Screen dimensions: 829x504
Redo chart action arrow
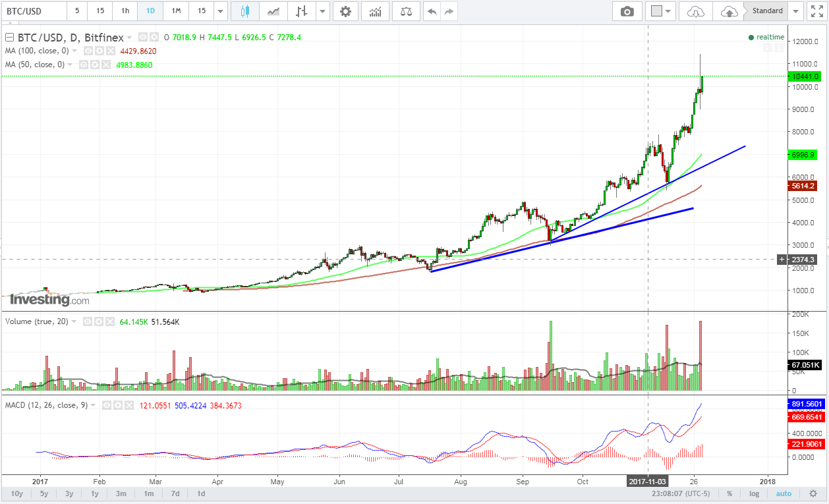tap(449, 11)
